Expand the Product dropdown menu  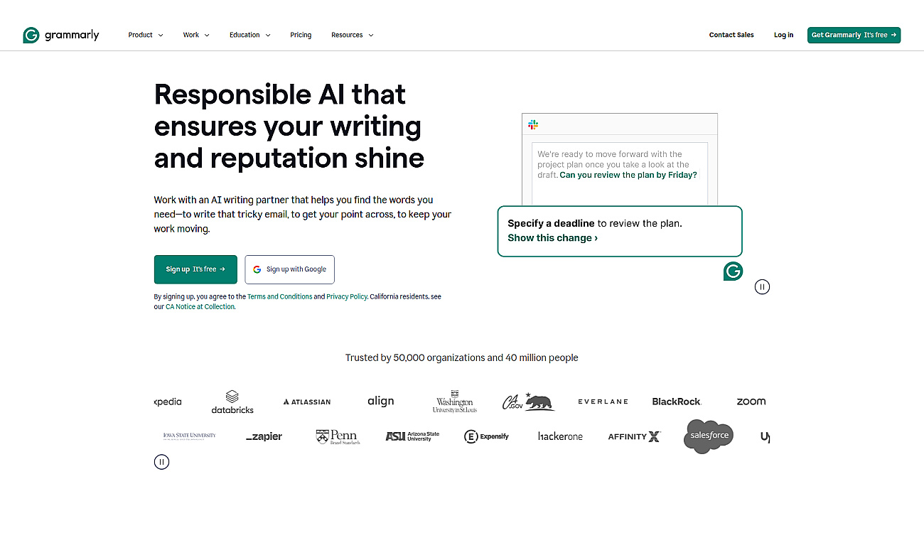tap(146, 35)
